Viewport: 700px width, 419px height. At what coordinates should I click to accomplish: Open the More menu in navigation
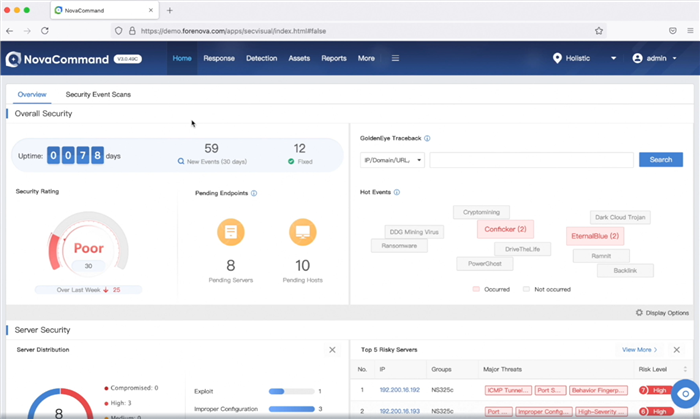click(x=366, y=58)
